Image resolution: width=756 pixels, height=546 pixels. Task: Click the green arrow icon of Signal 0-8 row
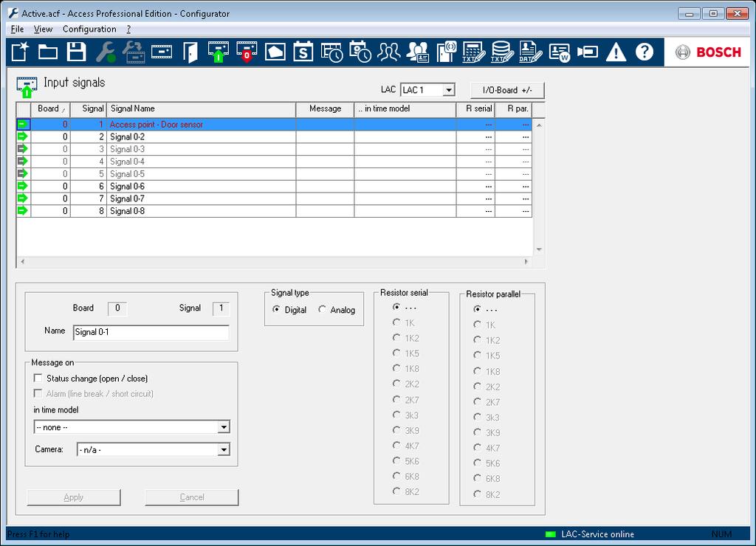22,210
